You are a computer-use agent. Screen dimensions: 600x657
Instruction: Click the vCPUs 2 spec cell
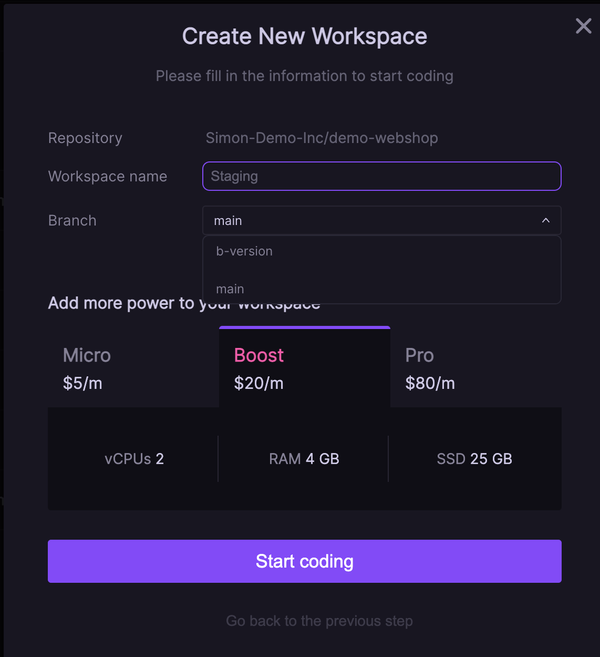tap(134, 459)
